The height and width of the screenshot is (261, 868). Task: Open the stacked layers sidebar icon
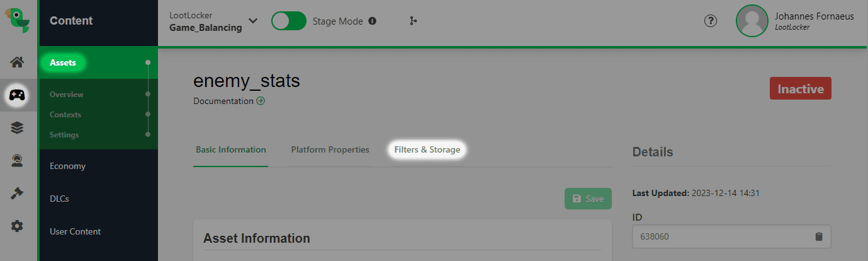click(x=18, y=128)
